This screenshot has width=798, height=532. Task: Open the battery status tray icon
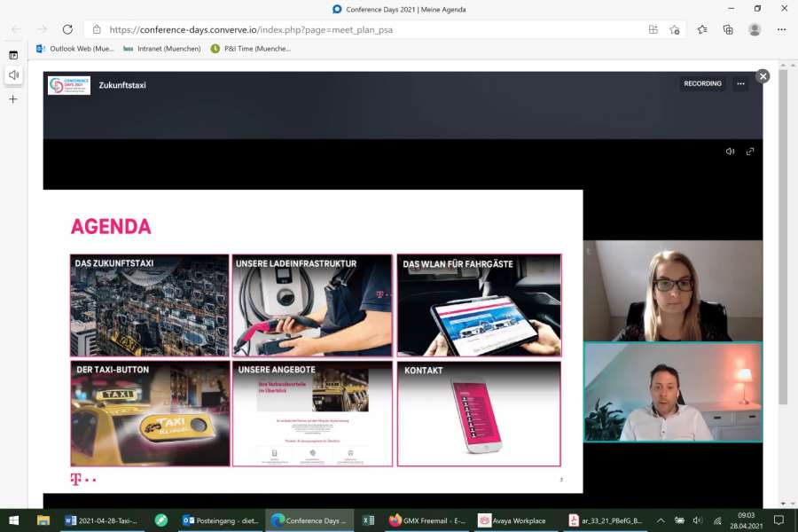(x=679, y=520)
